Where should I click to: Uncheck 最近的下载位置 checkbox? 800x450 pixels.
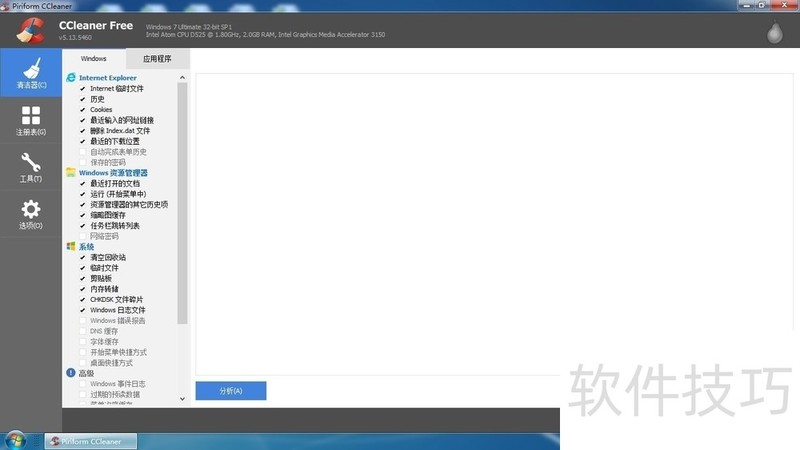click(x=83, y=141)
